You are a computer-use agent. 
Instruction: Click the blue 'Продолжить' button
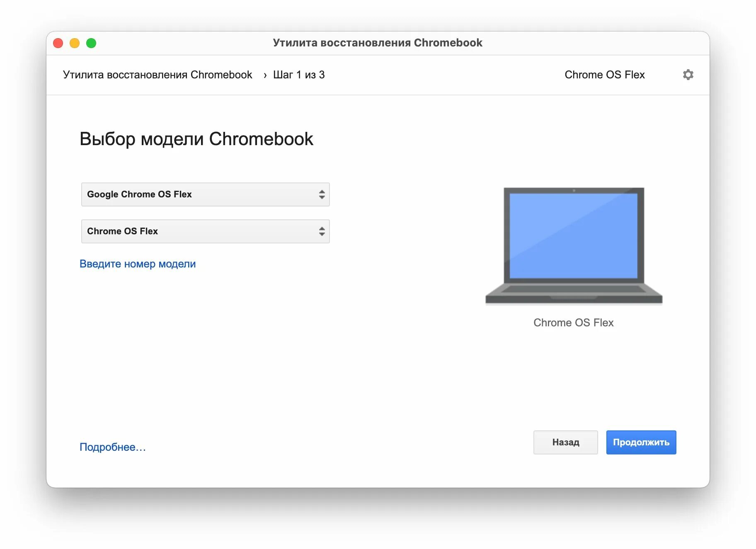[641, 442]
